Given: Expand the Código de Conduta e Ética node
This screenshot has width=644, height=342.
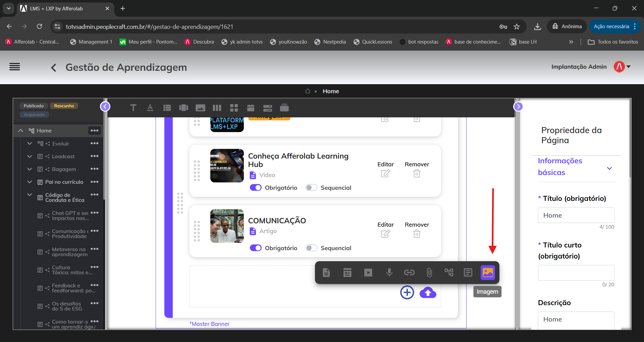Looking at the screenshot, I should pyautogui.click(x=30, y=194).
